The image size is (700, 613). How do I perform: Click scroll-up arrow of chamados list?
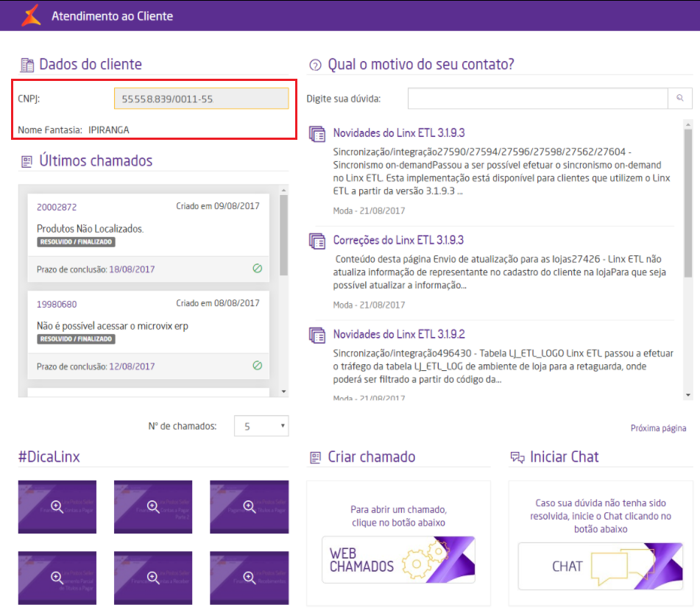pyautogui.click(x=284, y=190)
